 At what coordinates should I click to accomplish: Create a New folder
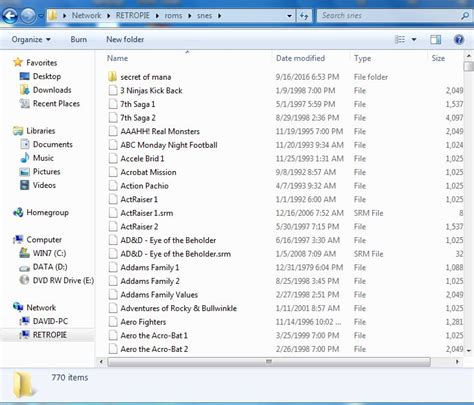(125, 39)
